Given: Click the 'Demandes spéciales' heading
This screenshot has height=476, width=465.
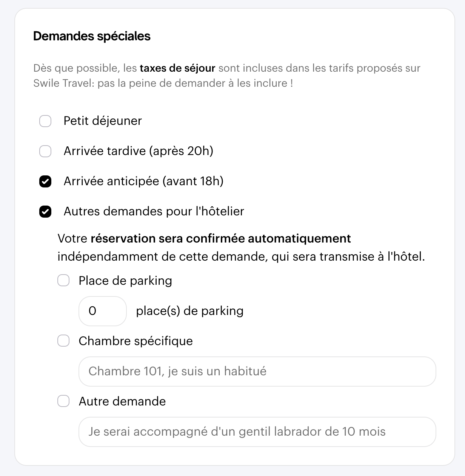Looking at the screenshot, I should point(92,36).
